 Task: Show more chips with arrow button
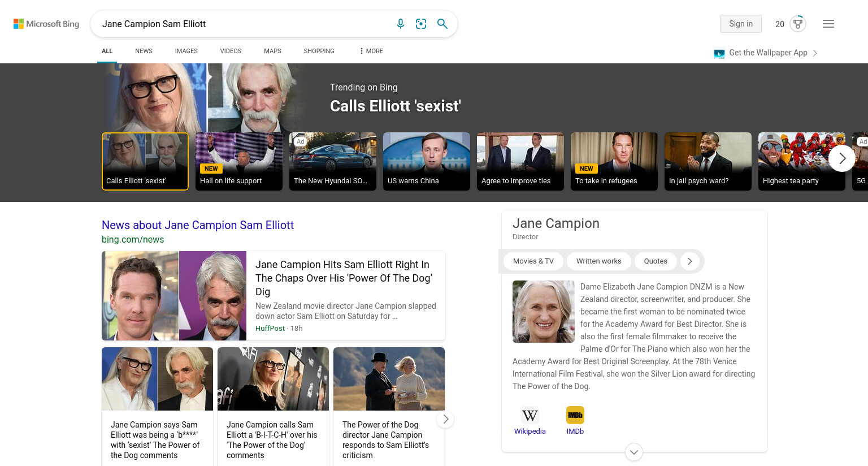[x=689, y=261]
